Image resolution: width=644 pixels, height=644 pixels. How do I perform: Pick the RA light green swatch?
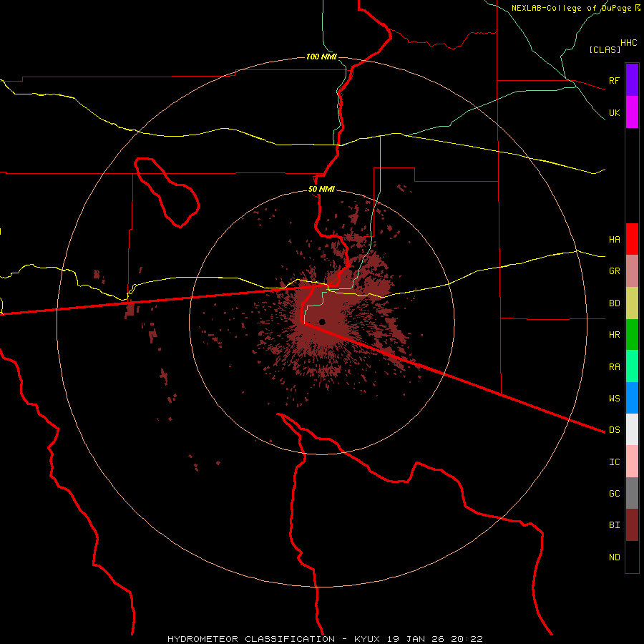click(632, 366)
